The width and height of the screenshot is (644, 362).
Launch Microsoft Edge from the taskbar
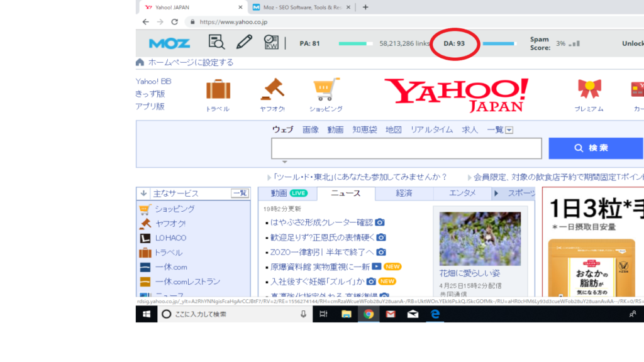[435, 314]
